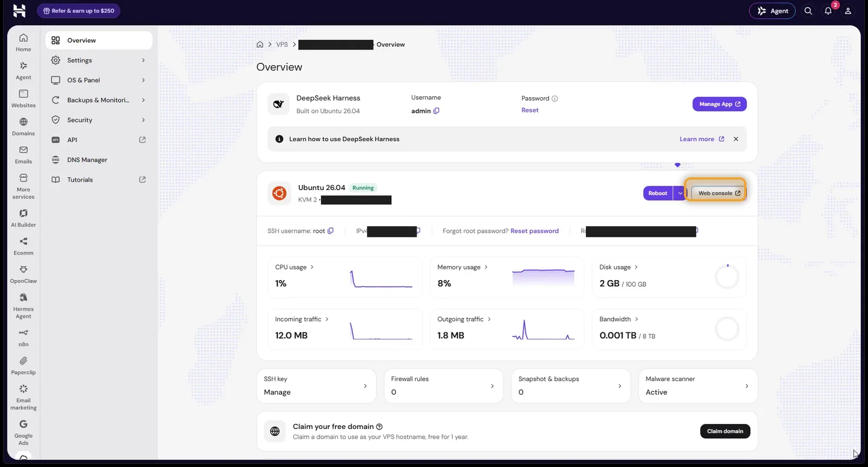
Task: Open DNS Manager menu item
Action: pyautogui.click(x=99, y=160)
